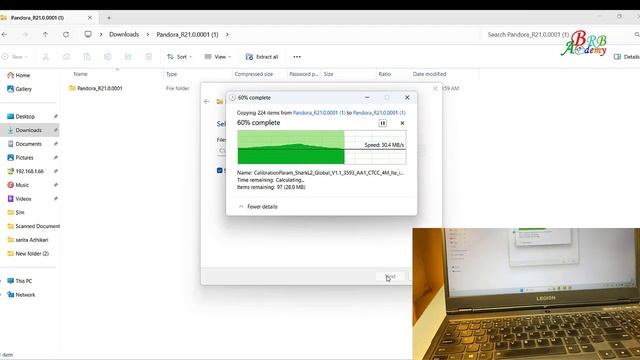
Task: Navigate forward with the forward arrow
Action: [x=25, y=35]
